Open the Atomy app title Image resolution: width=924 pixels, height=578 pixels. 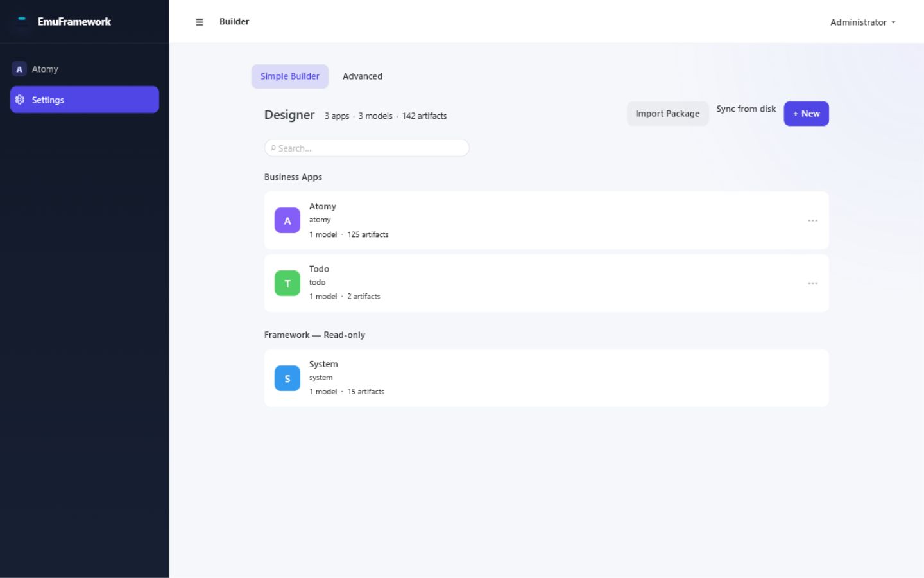[323, 206]
